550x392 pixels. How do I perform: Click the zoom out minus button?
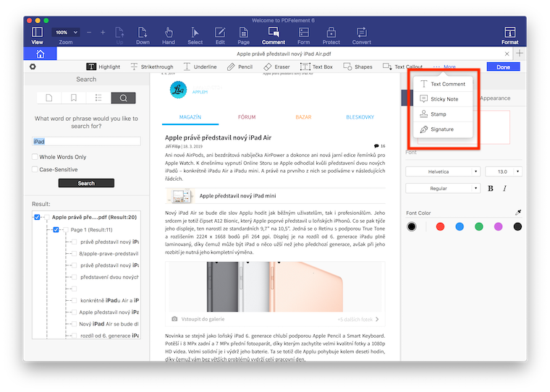point(89,33)
